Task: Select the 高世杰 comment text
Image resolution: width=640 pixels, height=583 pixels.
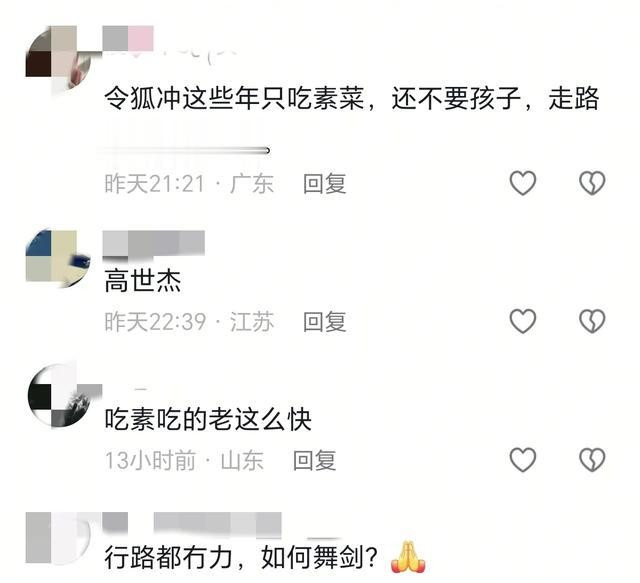Action: tap(143, 281)
